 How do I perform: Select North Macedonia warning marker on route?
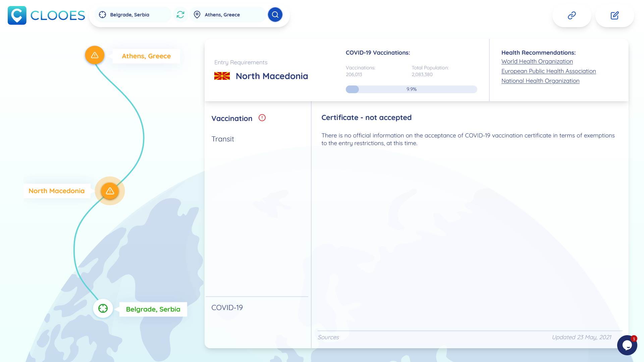110,191
